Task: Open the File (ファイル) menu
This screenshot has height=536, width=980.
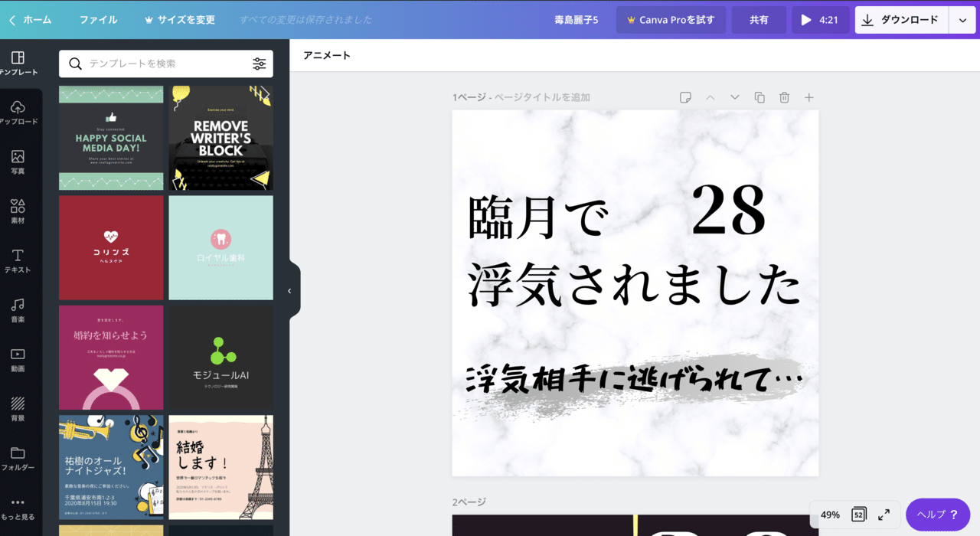Action: [x=99, y=20]
